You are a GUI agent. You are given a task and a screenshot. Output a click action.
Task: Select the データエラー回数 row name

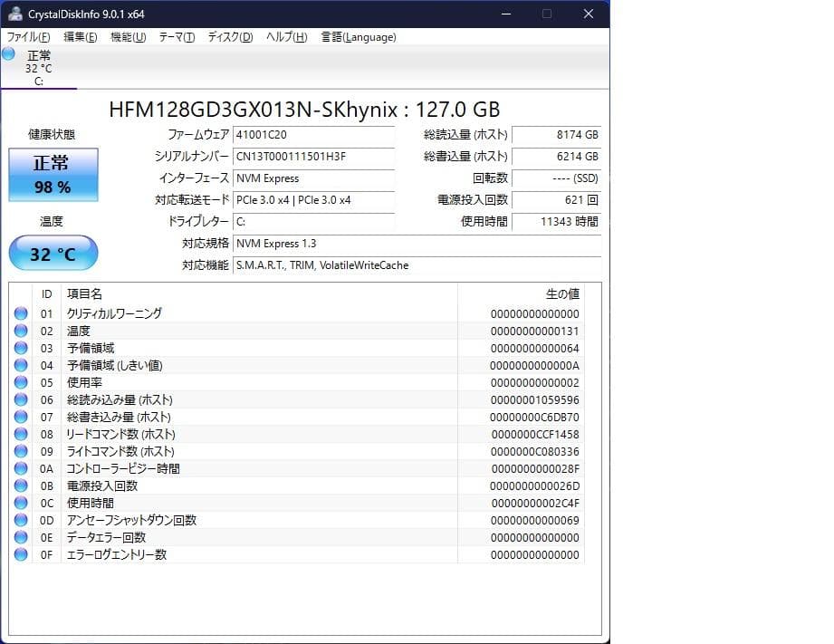106,537
